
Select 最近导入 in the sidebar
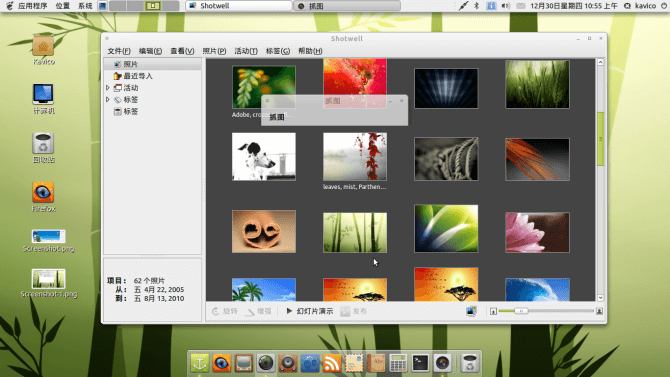pyautogui.click(x=153, y=76)
